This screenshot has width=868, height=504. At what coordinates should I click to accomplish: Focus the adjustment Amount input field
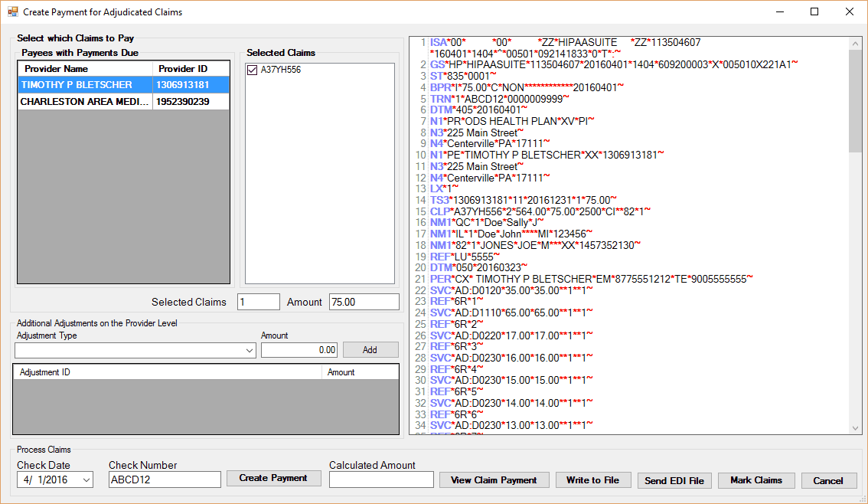point(299,350)
